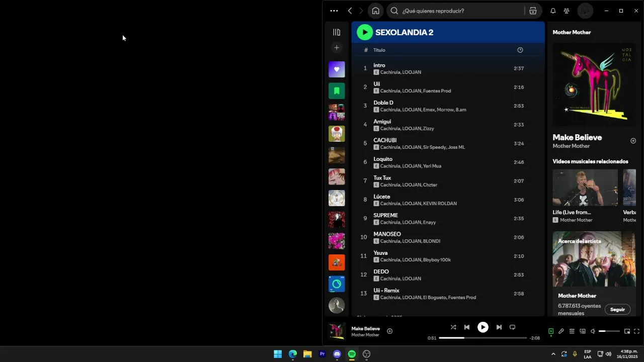This screenshot has width=644, height=362.
Task: Open the Mother Mother panel header link
Action: (x=572, y=32)
